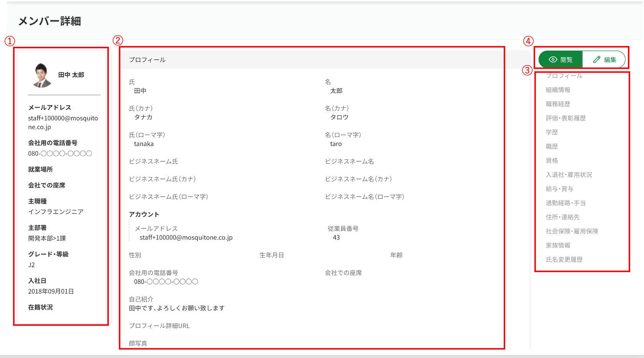Click the pencil icon in 編集 button
Viewport: 644px width, 358px height.
[596, 59]
